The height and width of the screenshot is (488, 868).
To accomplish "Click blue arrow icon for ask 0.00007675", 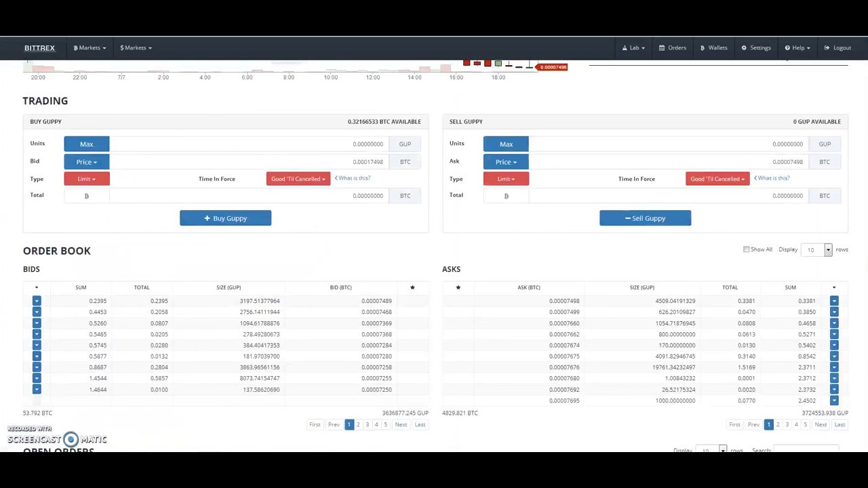I will (834, 356).
